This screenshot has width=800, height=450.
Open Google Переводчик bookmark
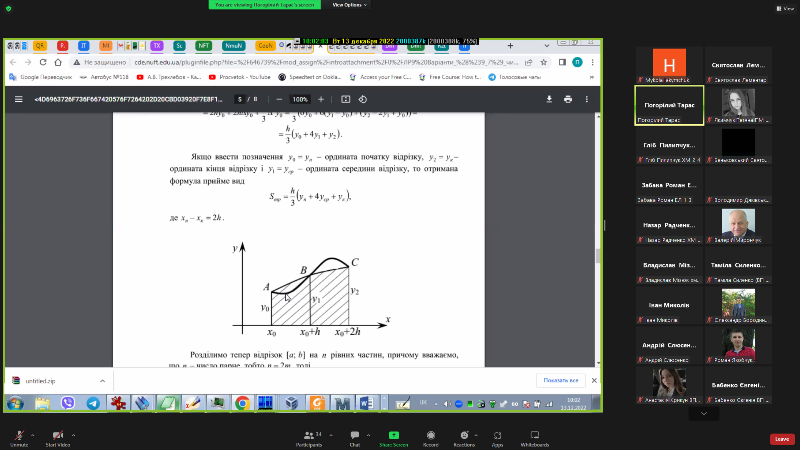[x=41, y=77]
